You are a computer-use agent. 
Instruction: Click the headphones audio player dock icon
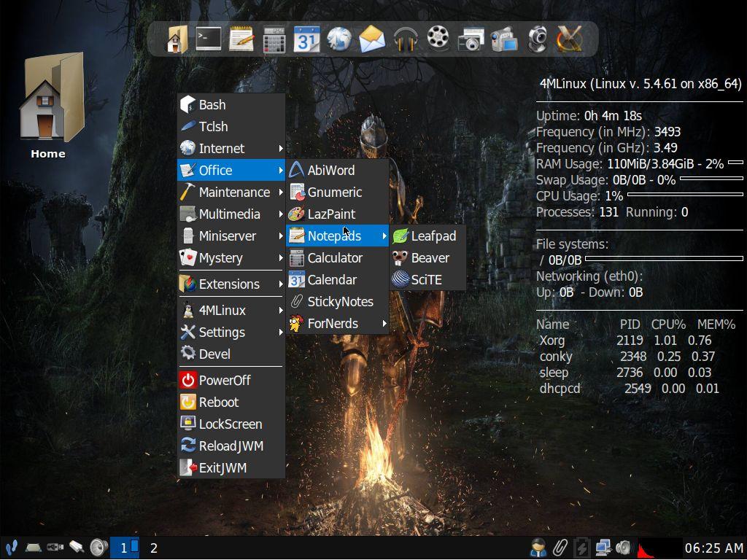(405, 39)
